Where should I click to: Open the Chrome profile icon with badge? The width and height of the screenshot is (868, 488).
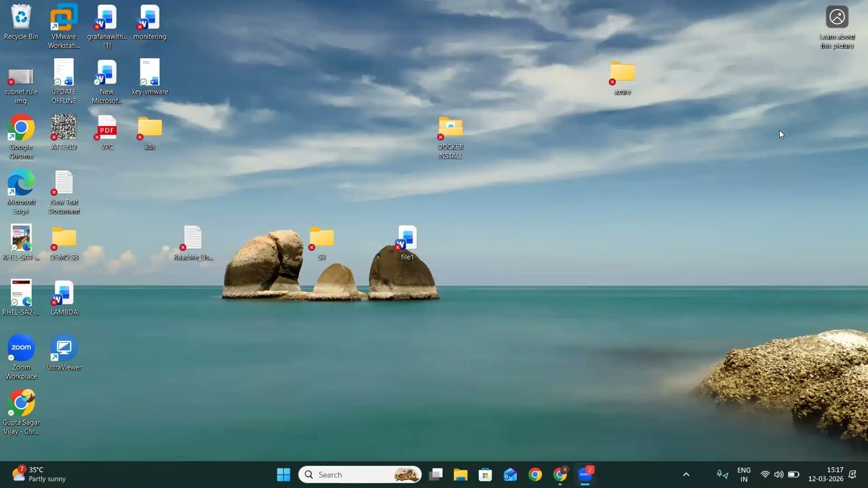point(560,474)
